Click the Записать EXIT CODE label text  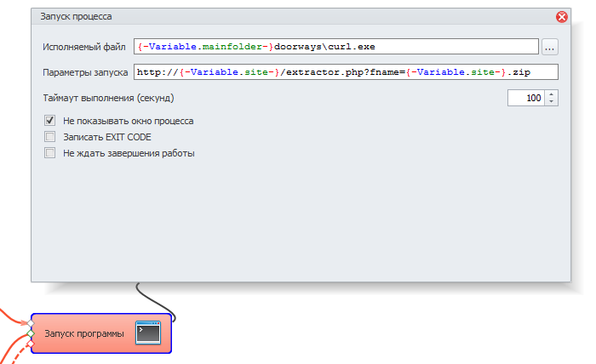coord(107,137)
